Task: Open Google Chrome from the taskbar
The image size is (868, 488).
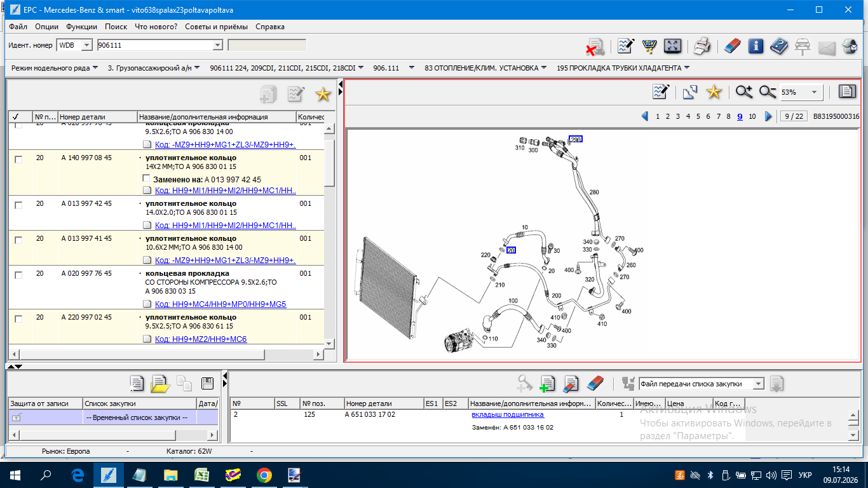Action: 264,475
